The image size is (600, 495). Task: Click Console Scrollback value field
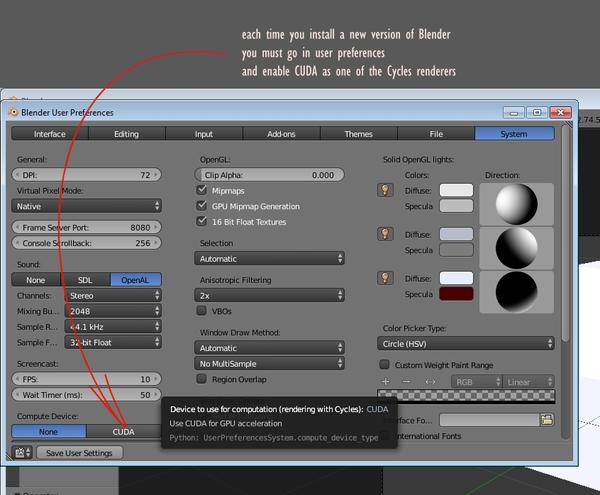click(86, 243)
